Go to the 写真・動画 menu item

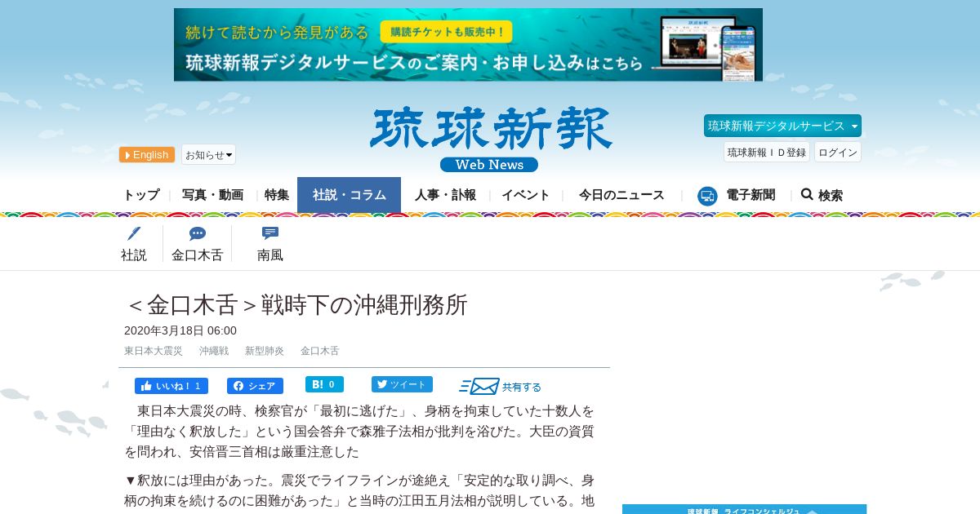212,195
